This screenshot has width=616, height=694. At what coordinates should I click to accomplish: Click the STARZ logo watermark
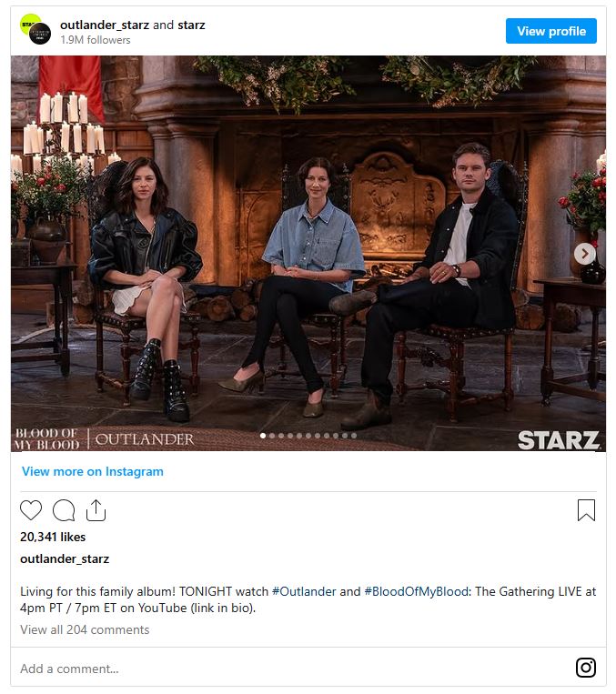[x=559, y=440]
